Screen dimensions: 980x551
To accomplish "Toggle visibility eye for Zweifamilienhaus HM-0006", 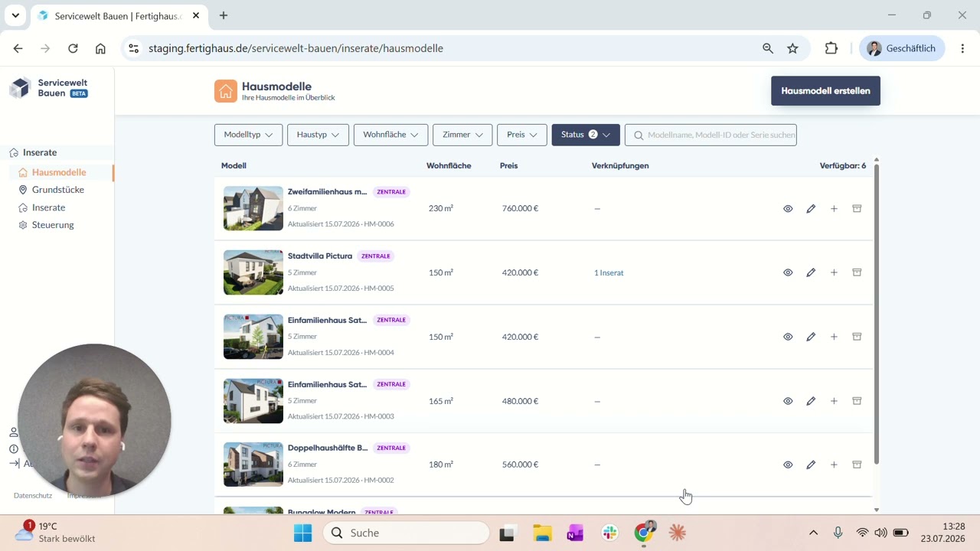I will click(x=788, y=208).
